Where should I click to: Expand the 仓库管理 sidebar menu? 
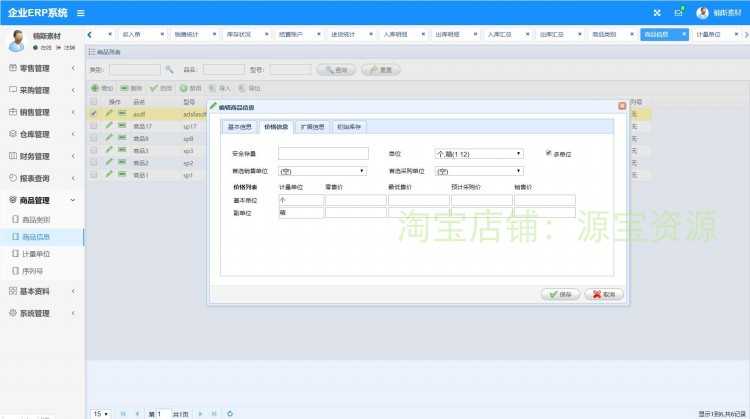(x=42, y=134)
